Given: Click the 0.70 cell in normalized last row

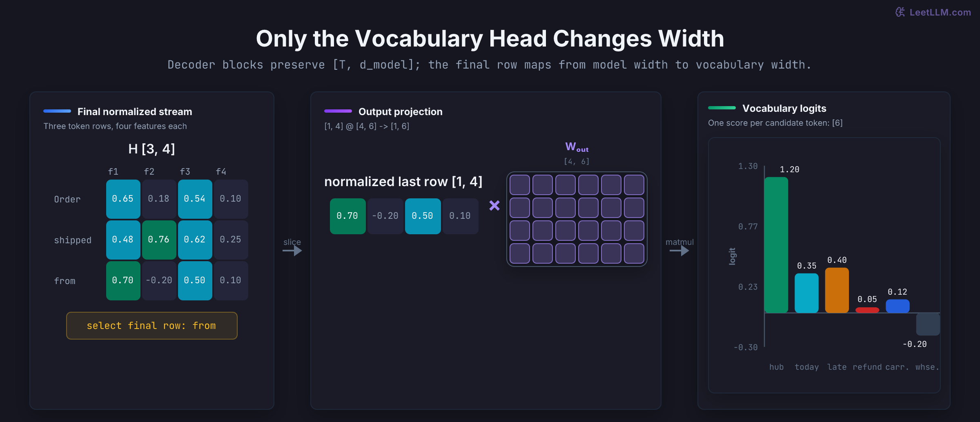Looking at the screenshot, I should pyautogui.click(x=348, y=216).
